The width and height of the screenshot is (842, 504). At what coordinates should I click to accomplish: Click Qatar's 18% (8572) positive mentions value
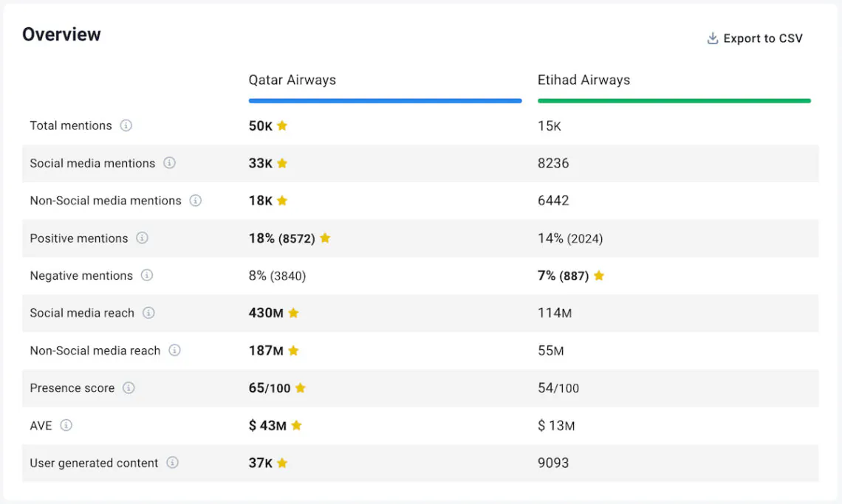(282, 238)
